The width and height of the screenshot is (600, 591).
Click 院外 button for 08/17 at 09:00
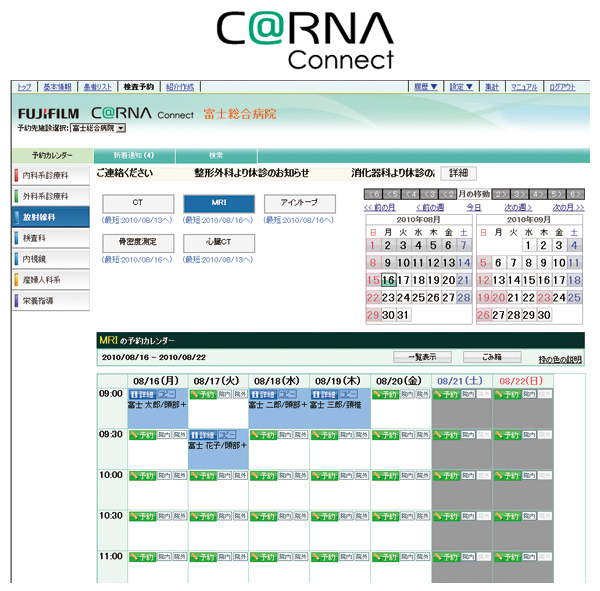[x=240, y=394]
